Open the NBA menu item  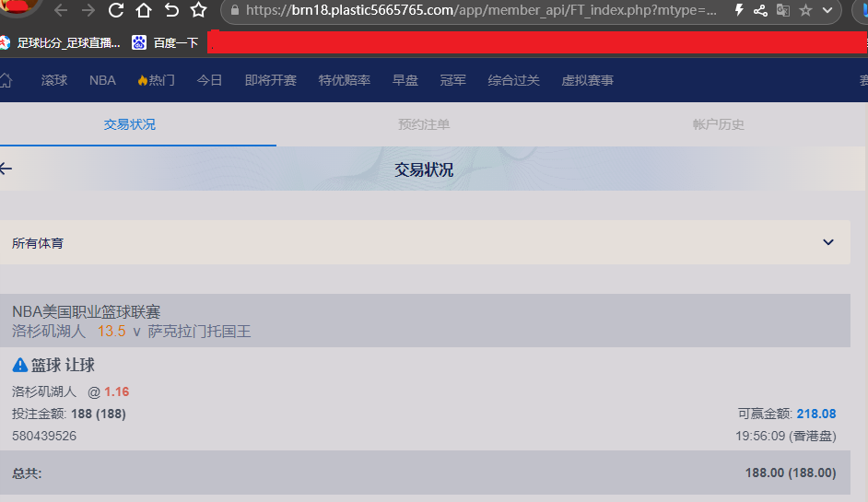102,80
